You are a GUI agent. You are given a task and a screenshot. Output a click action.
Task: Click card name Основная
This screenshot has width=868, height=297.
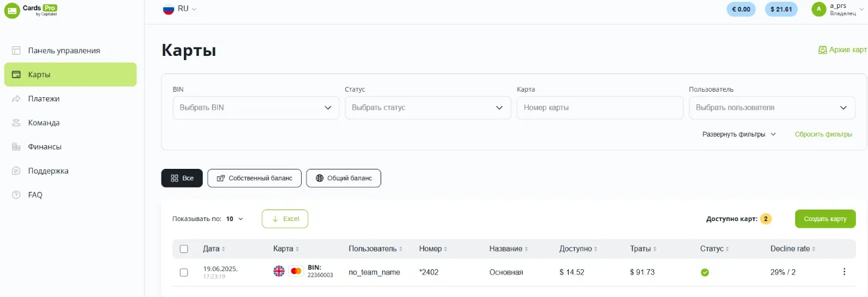click(506, 272)
